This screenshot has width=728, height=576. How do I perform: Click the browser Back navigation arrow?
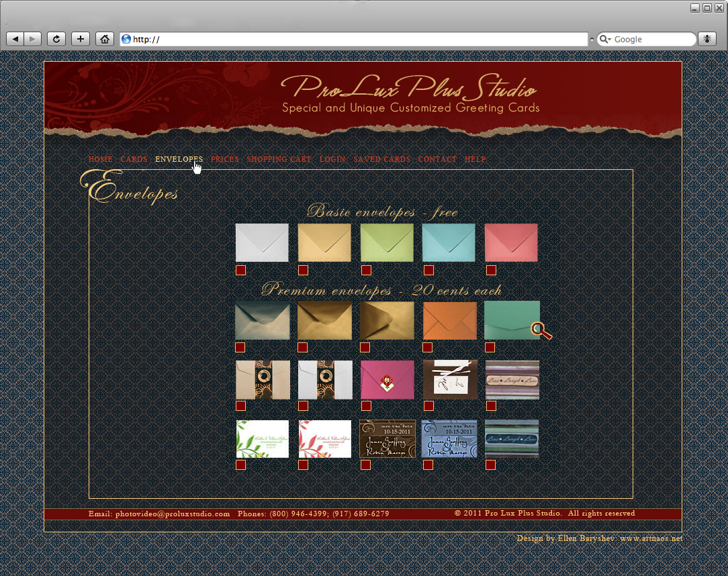14,38
